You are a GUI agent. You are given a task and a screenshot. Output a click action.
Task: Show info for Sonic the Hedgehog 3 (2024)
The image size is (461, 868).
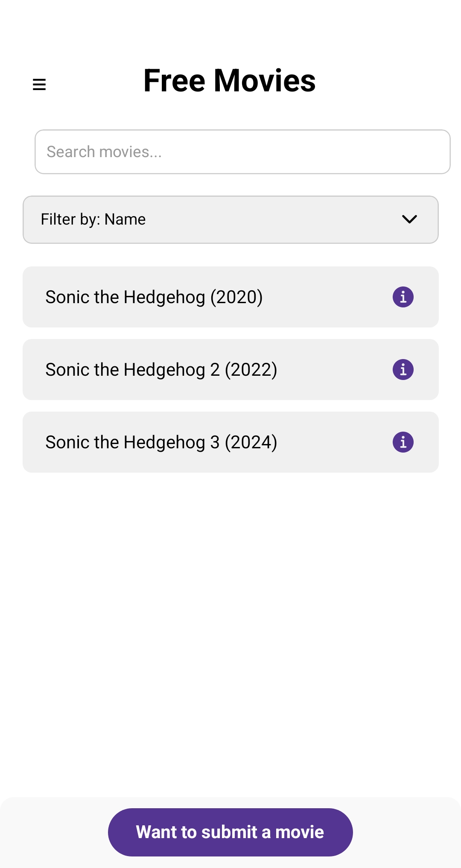[403, 442]
